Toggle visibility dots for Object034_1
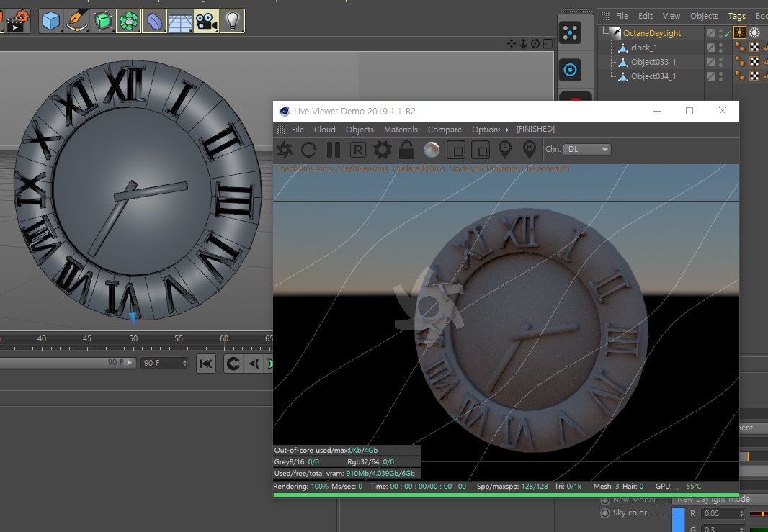The image size is (768, 532). coord(720,76)
